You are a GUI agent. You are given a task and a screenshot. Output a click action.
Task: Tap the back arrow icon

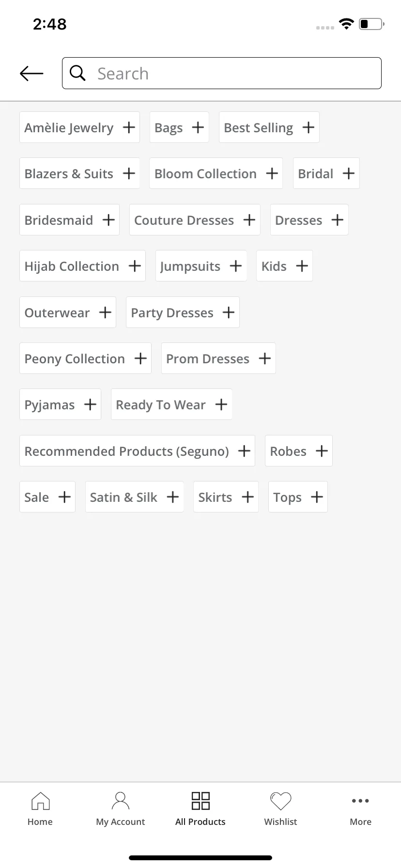pos(31,73)
